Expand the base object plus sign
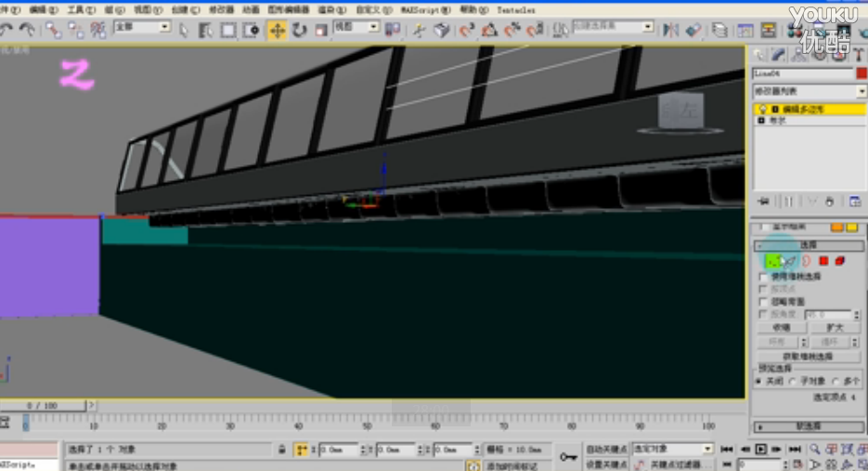Viewport: 868px width, 471px height. pos(761,120)
